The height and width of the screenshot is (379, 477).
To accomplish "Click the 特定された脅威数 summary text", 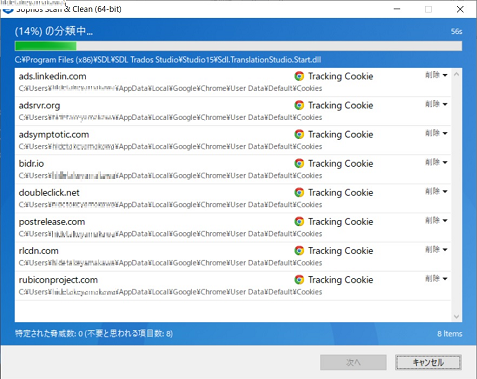I will pyautogui.click(x=94, y=333).
